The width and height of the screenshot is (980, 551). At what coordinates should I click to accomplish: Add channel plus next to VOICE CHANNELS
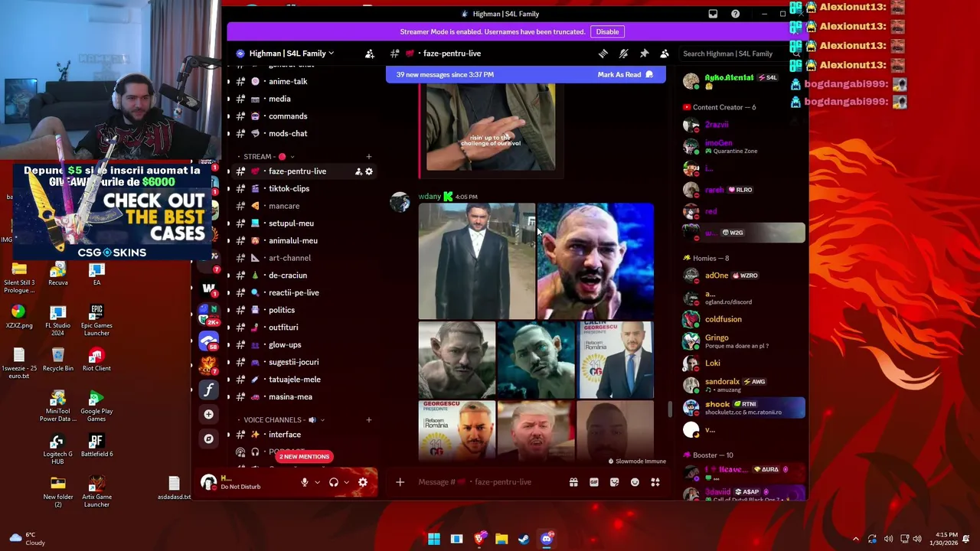pyautogui.click(x=368, y=420)
